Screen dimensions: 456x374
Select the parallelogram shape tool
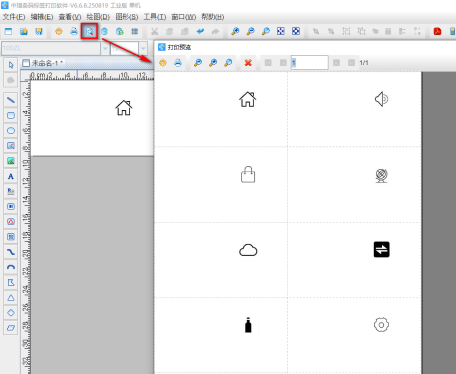pos(11,328)
